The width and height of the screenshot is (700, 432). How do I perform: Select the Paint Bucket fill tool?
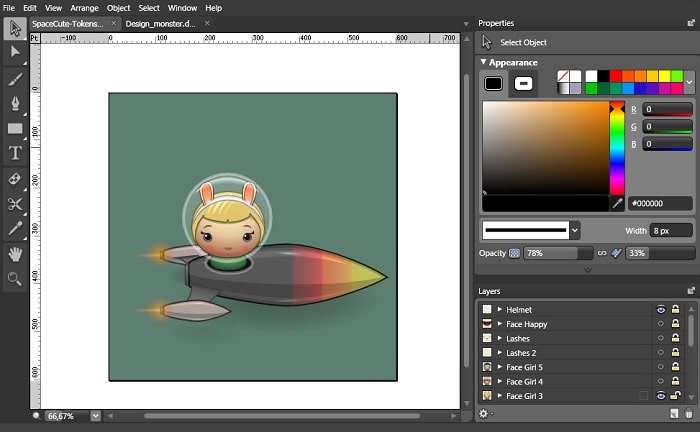click(15, 179)
